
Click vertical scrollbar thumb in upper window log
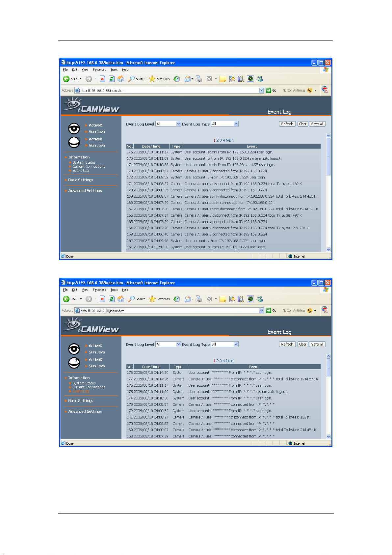[328, 157]
